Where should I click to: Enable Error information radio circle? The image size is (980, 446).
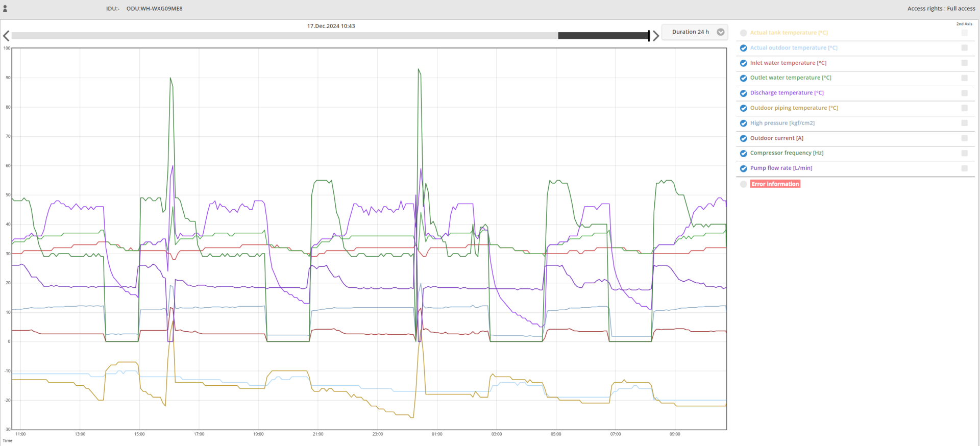tap(743, 184)
